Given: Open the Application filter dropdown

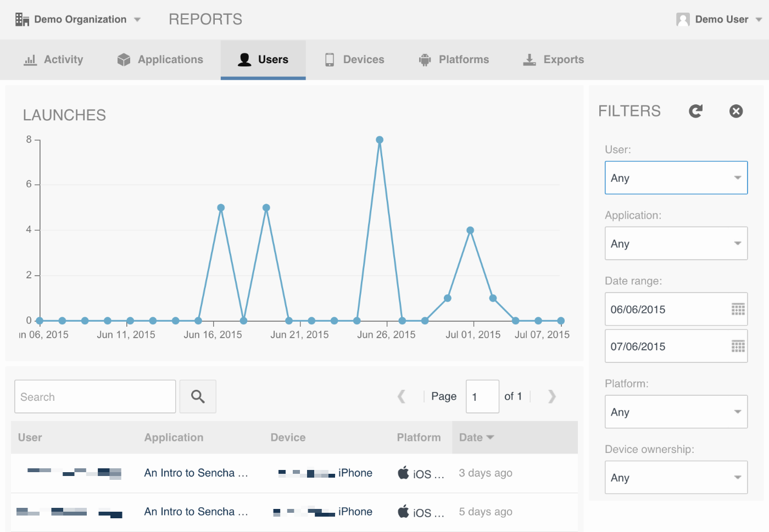Looking at the screenshot, I should [x=676, y=244].
